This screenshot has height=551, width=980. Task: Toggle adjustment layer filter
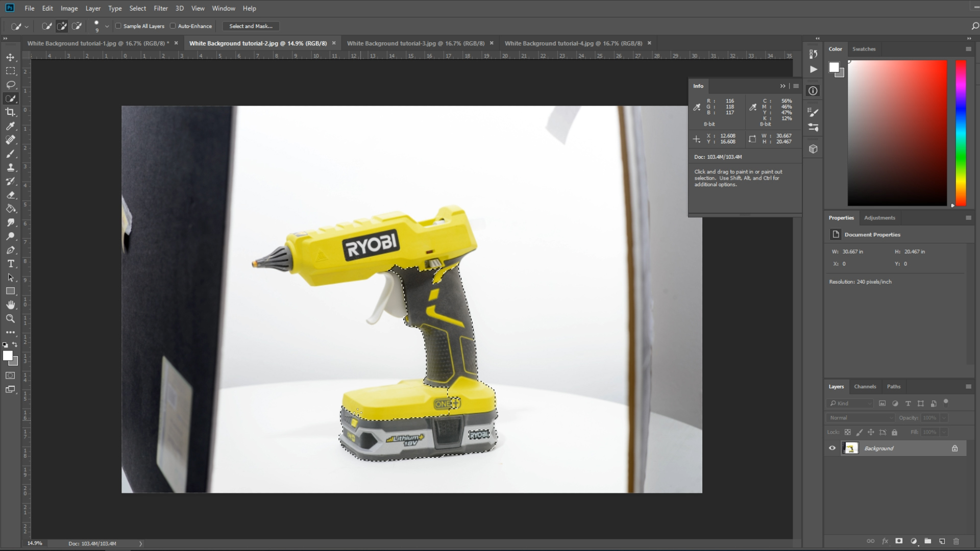coord(895,404)
